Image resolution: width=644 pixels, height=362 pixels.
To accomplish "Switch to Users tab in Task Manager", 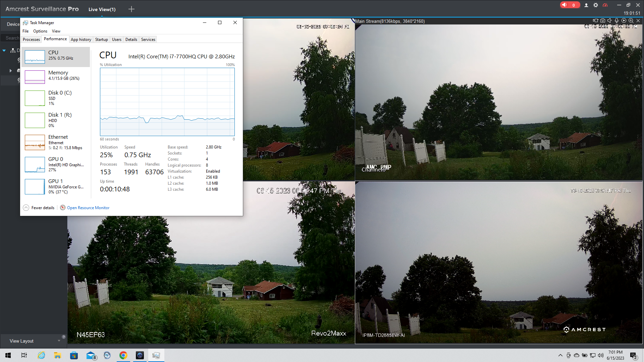I will pos(117,40).
